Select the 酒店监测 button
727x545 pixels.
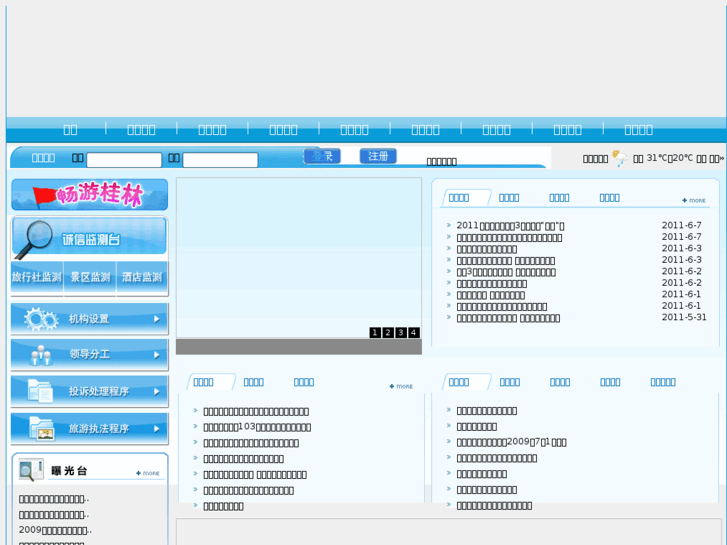pyautogui.click(x=142, y=277)
